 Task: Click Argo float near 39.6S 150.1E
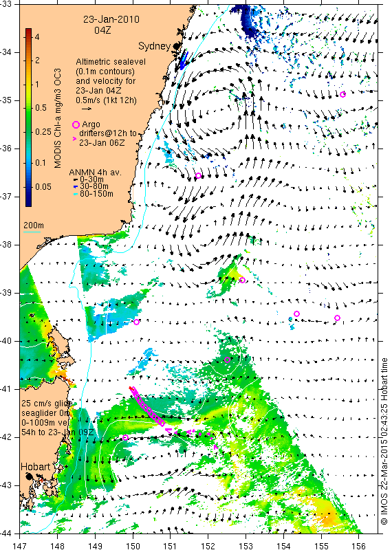(x=137, y=322)
